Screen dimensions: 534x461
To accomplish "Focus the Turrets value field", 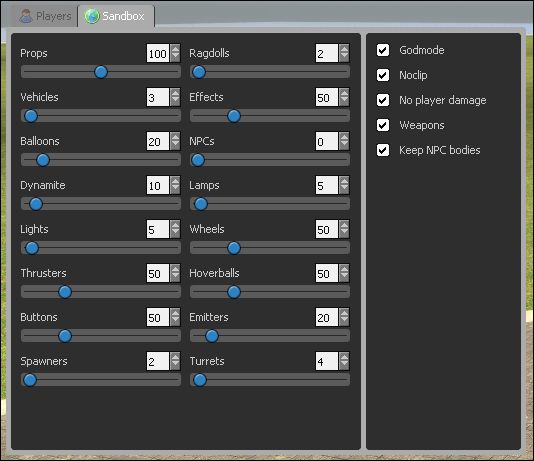I will pyautogui.click(x=327, y=361).
